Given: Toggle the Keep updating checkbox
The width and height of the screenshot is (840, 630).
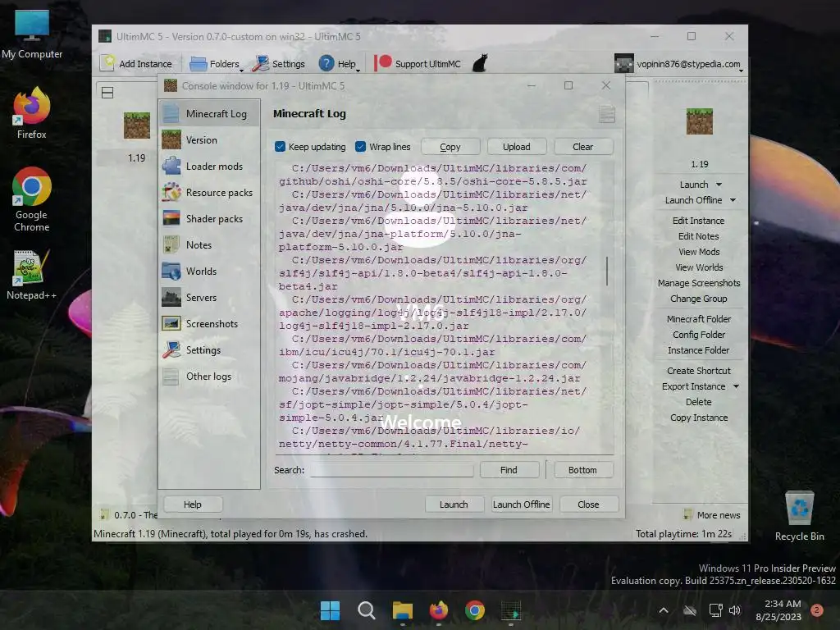Looking at the screenshot, I should pyautogui.click(x=280, y=146).
